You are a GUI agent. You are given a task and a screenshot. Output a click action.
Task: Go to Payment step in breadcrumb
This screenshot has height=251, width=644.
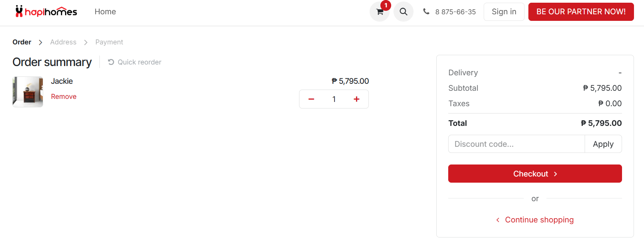click(109, 42)
